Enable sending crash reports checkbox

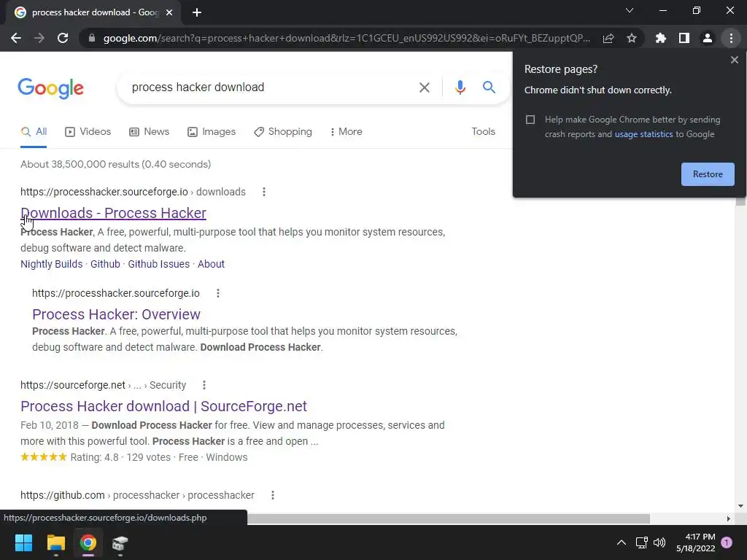(x=530, y=120)
